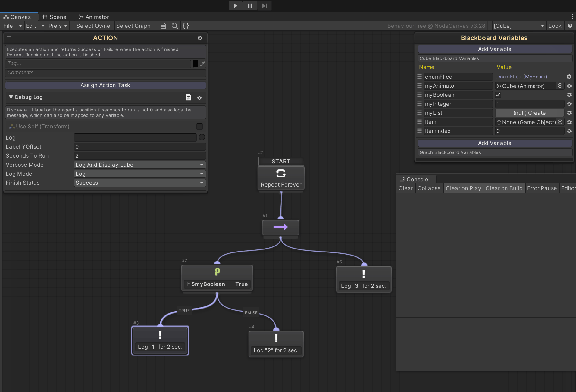Open the Verbose Mode dropdown
Screen dimensions: 576x392
click(x=139, y=165)
